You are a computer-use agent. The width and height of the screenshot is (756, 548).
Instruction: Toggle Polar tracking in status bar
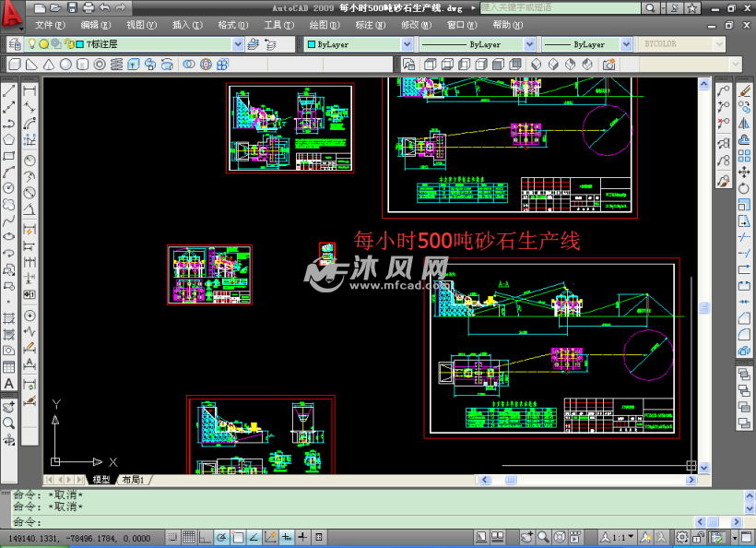pyautogui.click(x=222, y=537)
